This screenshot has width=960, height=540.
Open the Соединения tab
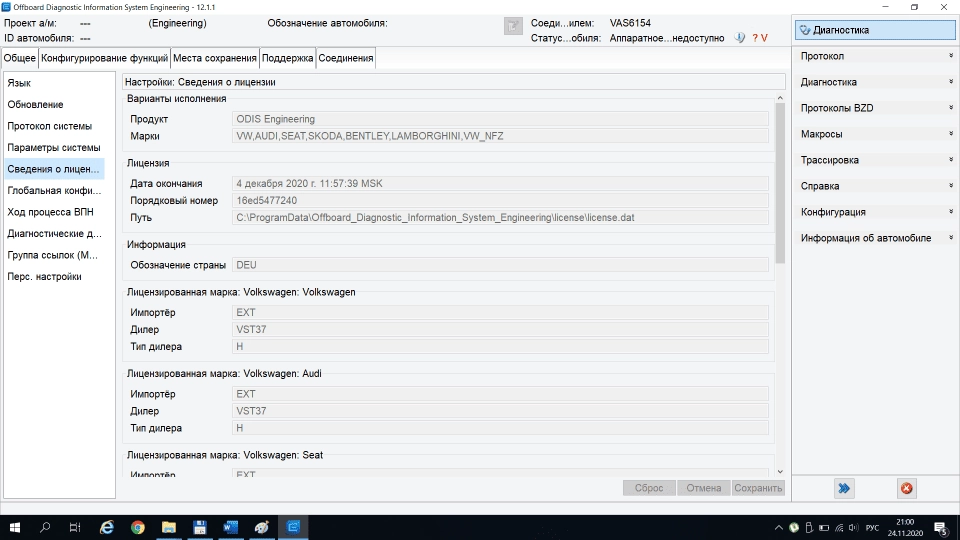point(346,58)
